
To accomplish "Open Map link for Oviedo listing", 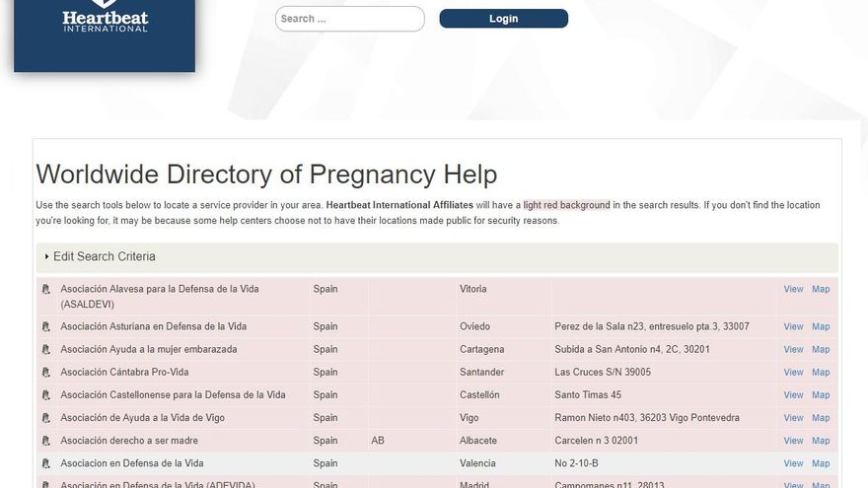I will coord(821,326).
